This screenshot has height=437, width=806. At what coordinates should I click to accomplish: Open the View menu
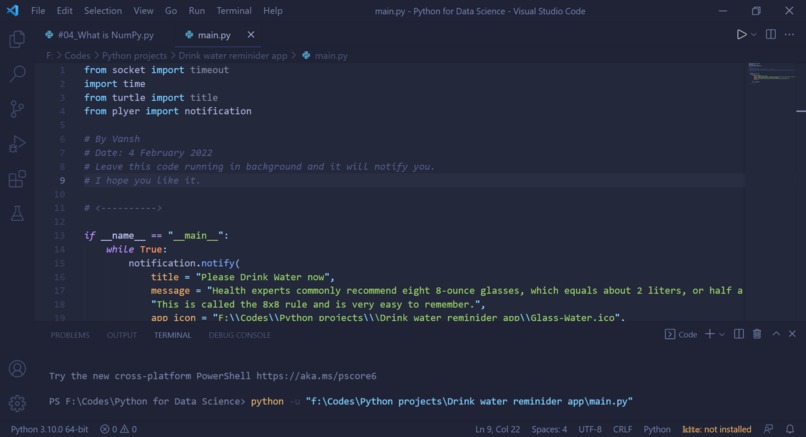coord(143,11)
